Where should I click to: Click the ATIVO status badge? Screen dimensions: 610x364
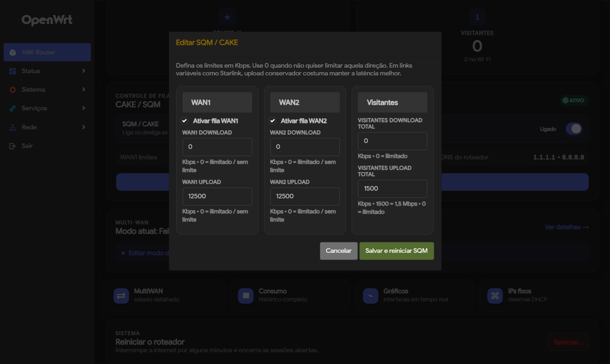click(574, 100)
